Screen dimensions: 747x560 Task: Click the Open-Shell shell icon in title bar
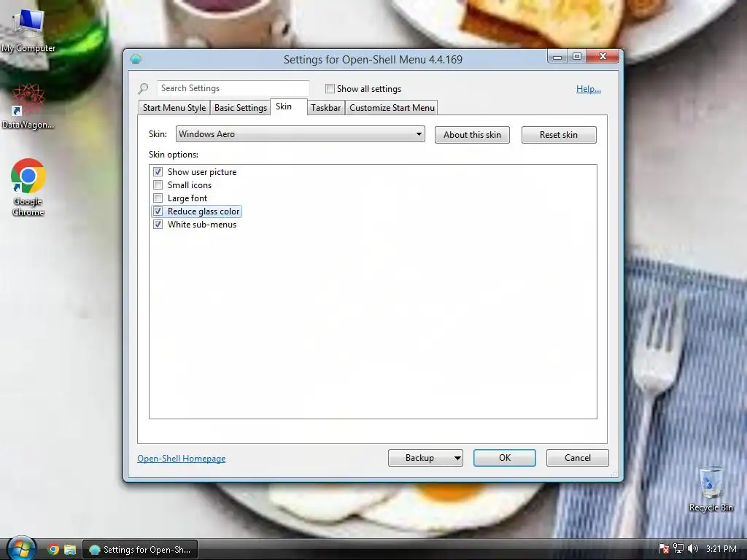(x=136, y=59)
